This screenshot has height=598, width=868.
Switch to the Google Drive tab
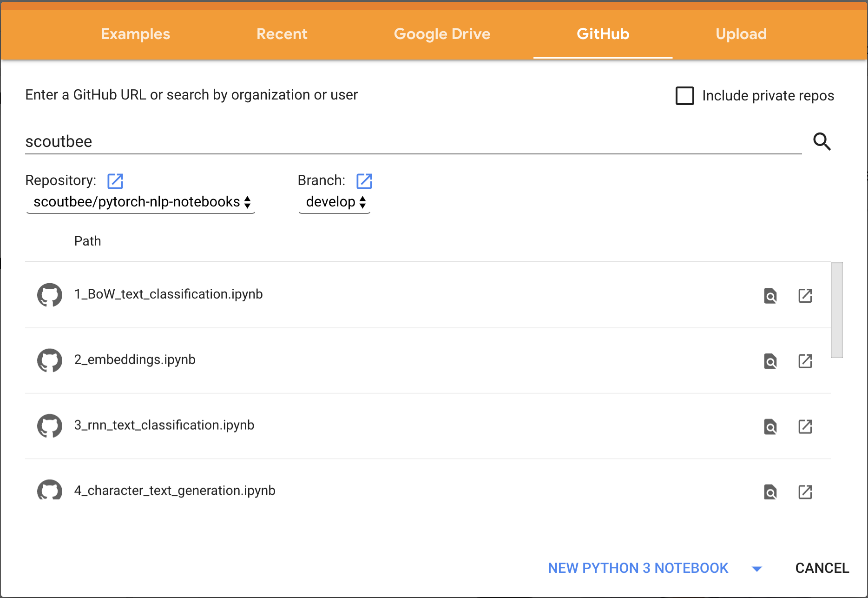(x=442, y=34)
